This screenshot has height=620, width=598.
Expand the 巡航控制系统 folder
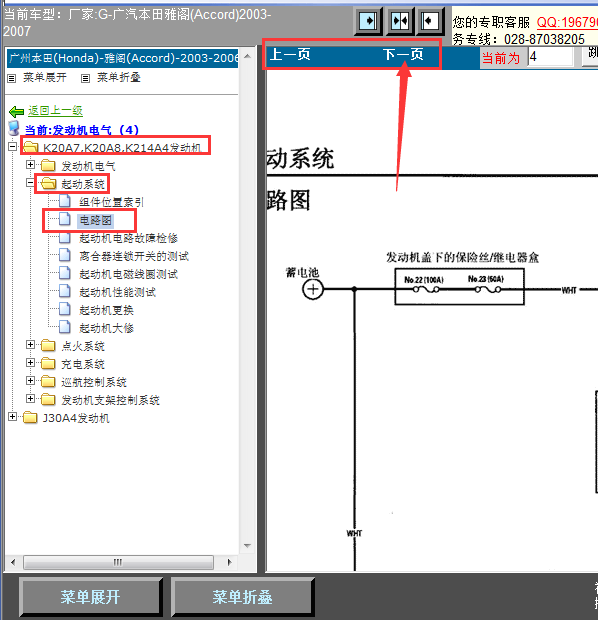click(30, 381)
